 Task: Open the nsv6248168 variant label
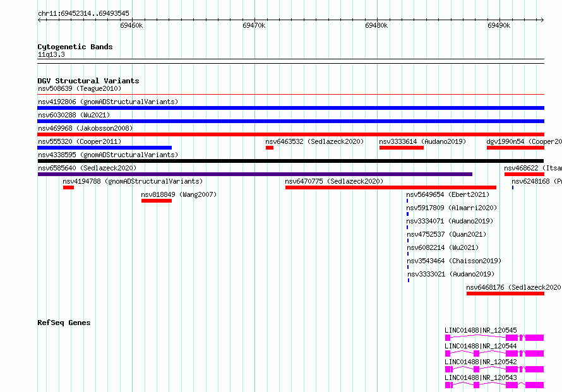pyautogui.click(x=536, y=181)
